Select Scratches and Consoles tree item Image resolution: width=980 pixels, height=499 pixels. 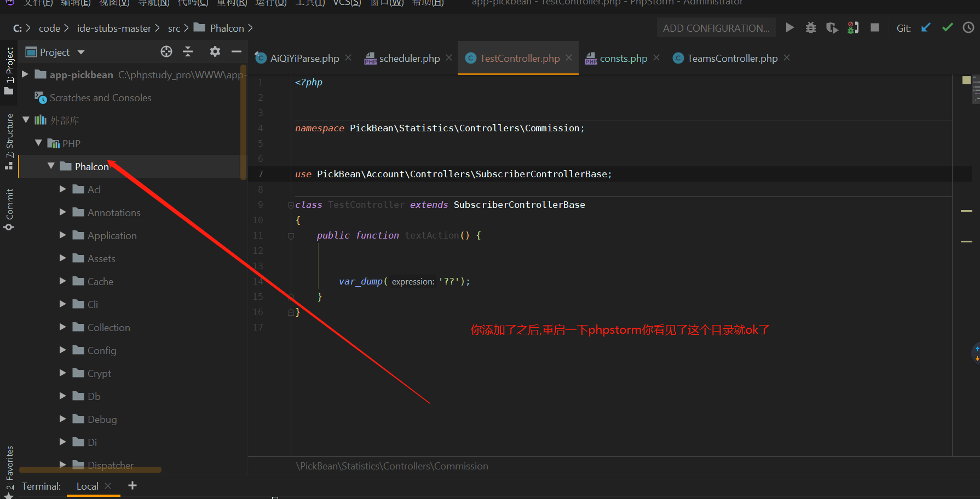pos(100,97)
